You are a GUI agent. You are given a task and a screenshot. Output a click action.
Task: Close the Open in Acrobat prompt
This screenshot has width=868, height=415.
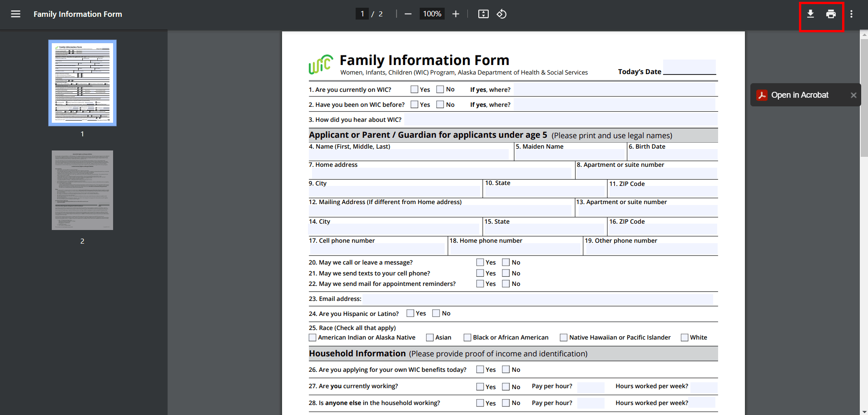853,95
